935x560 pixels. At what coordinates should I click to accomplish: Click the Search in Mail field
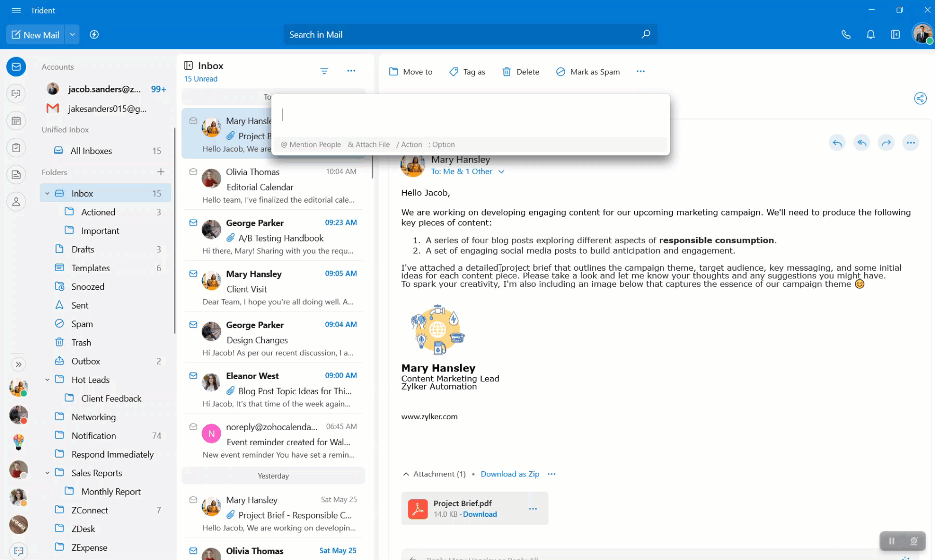(462, 35)
